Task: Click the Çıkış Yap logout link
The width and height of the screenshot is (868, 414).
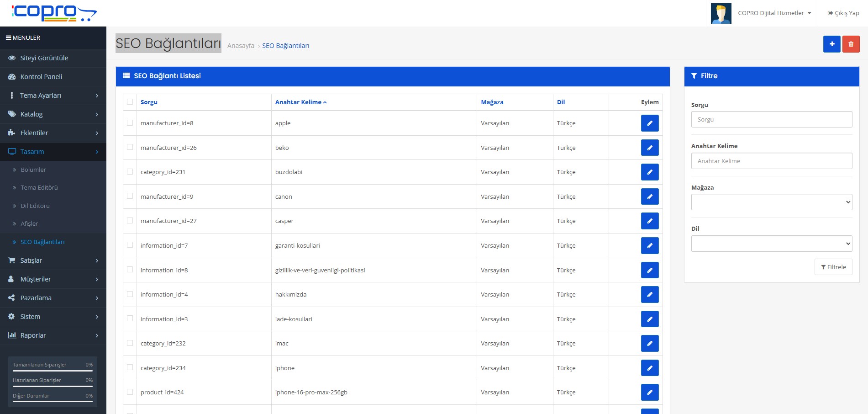Action: coord(843,13)
